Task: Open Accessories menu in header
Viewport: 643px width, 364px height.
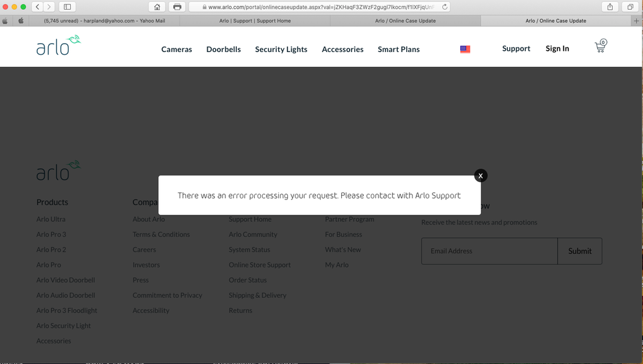Action: point(342,49)
